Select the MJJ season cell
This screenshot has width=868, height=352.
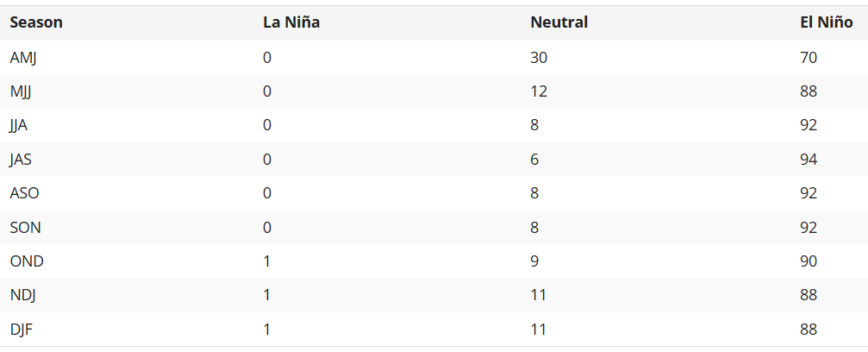[x=22, y=91]
